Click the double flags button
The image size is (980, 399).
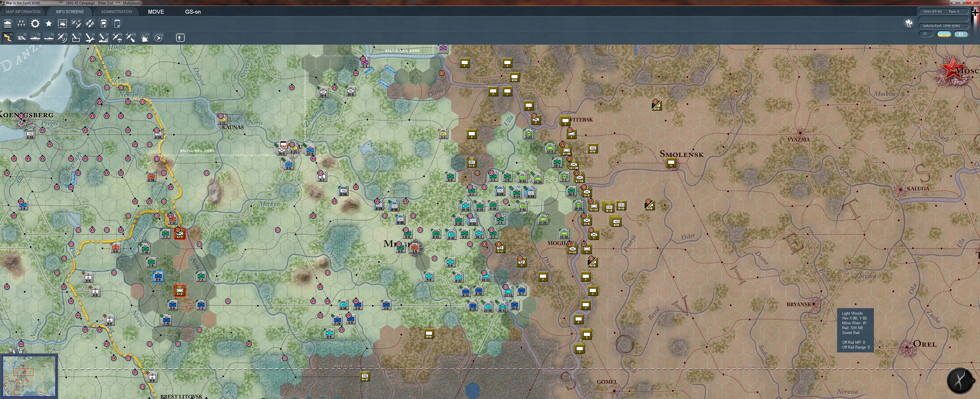(x=909, y=24)
